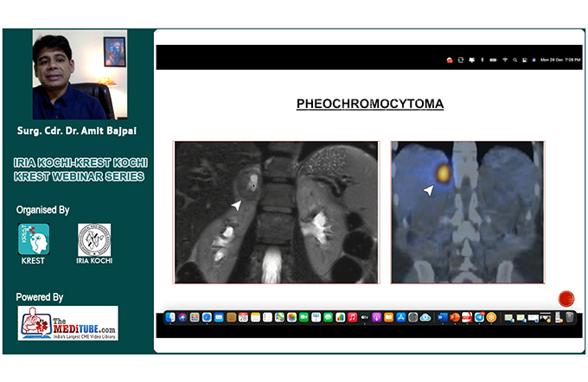The height and width of the screenshot is (382, 588).
Task: Click the IRIA KOCHI logo
Action: [94, 240]
